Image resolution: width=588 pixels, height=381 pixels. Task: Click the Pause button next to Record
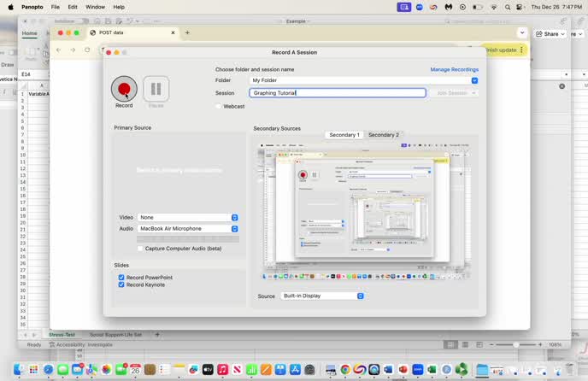(x=156, y=88)
